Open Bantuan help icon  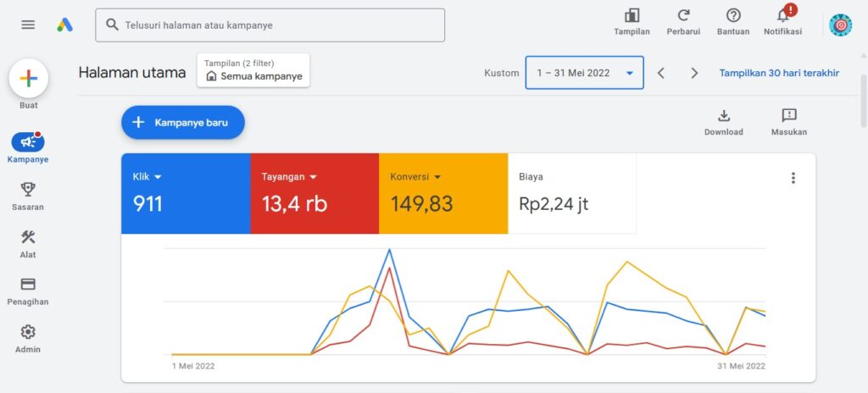733,16
